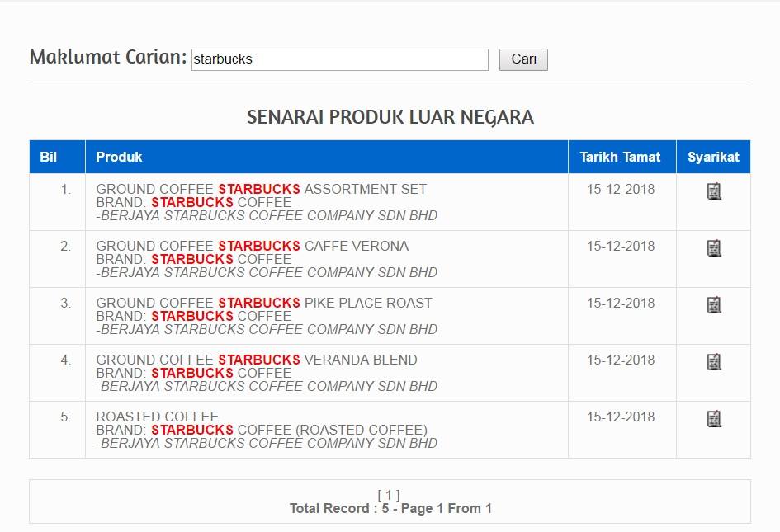Open company details icon for Veranda Blend row
Screen dimensions: 780x532
(x=714, y=361)
